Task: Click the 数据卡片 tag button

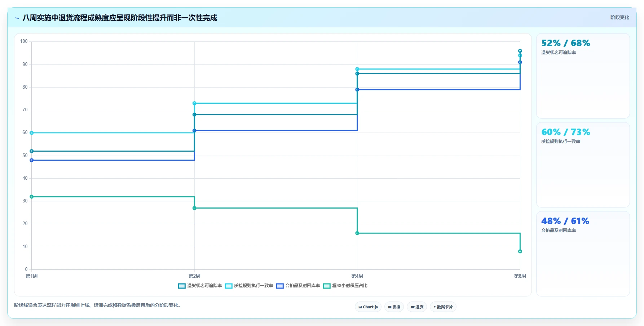Action: click(443, 307)
